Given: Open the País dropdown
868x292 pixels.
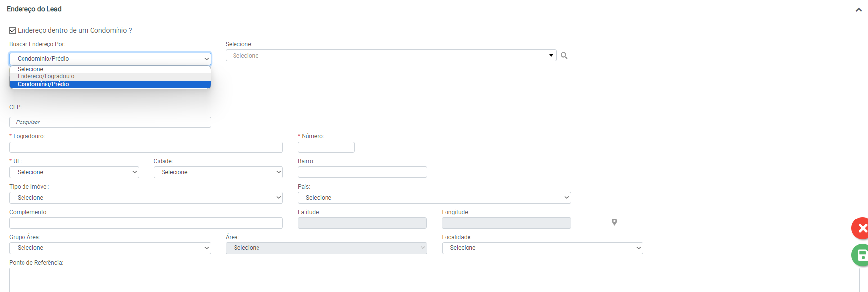Looking at the screenshot, I should pos(434,198).
